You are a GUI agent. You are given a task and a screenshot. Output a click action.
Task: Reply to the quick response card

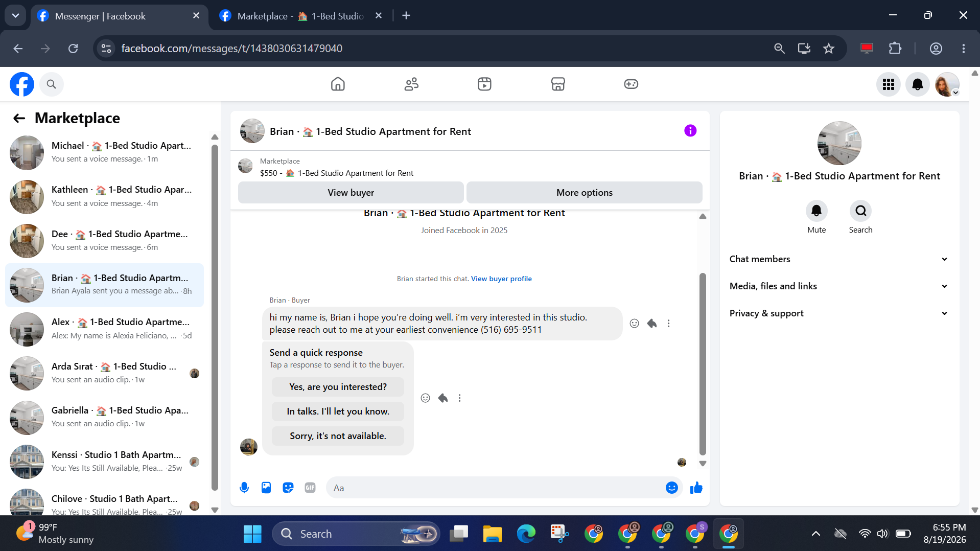click(x=443, y=398)
